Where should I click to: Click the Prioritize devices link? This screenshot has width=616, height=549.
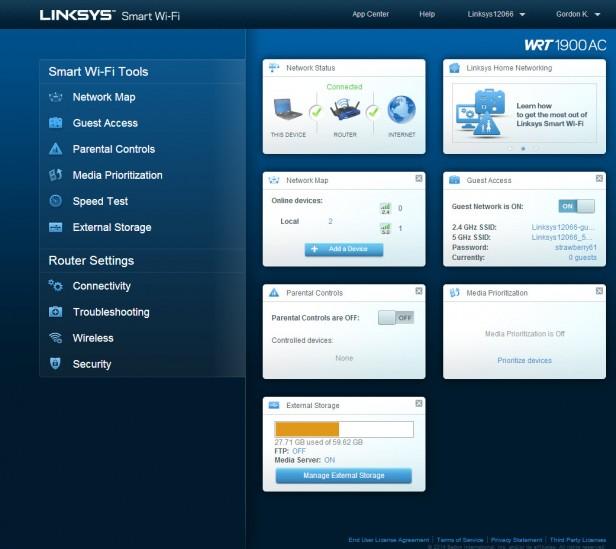pos(524,360)
